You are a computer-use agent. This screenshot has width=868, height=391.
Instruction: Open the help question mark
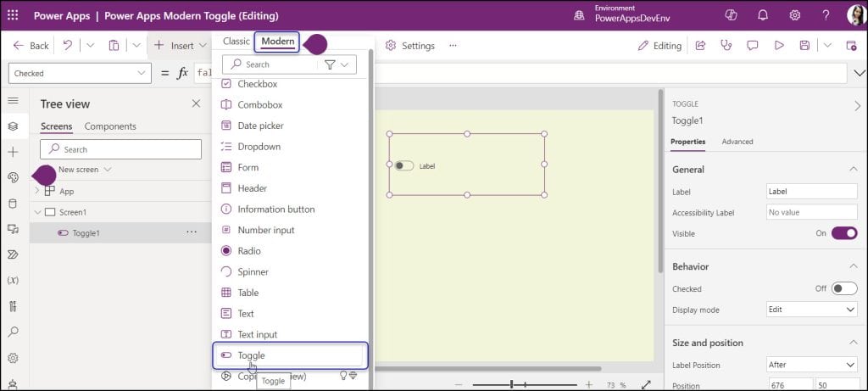point(826,15)
